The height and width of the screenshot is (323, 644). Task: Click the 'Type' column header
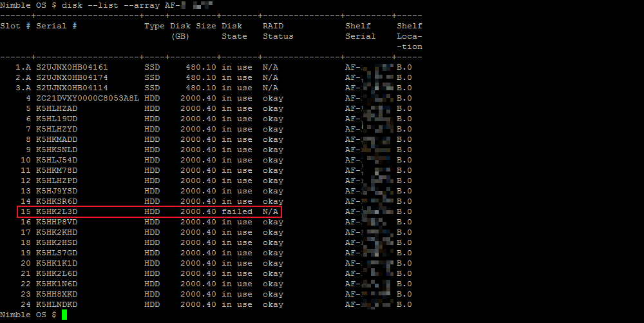[155, 26]
